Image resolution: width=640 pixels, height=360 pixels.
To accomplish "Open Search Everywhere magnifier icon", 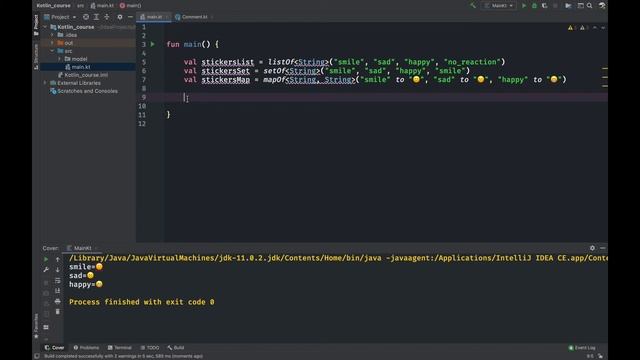I will [x=590, y=6].
